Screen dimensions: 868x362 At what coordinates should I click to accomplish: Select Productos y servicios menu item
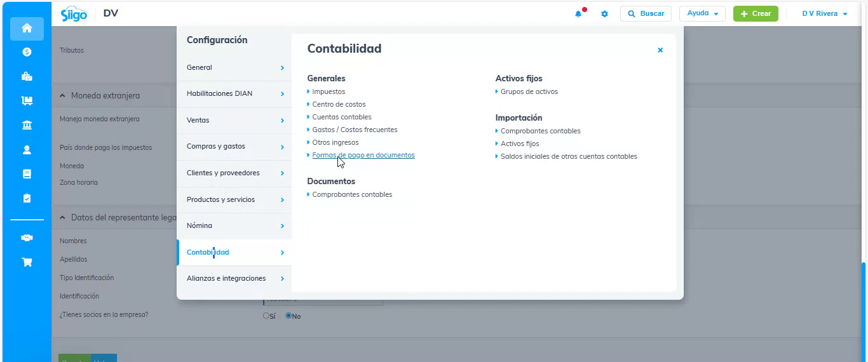coord(234,199)
